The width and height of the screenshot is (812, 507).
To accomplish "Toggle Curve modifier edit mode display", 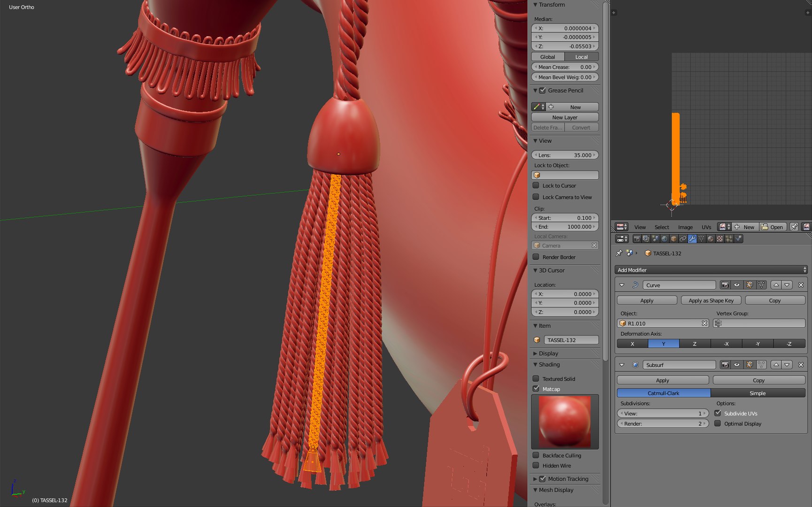I will pos(749,285).
